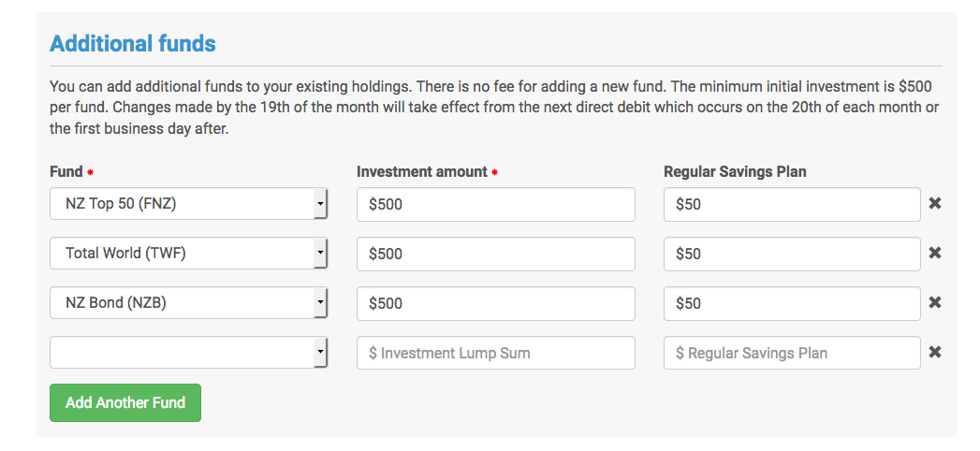The width and height of the screenshot is (980, 451).
Task: Focus Total World Regular Savings Plan field
Action: pos(792,254)
